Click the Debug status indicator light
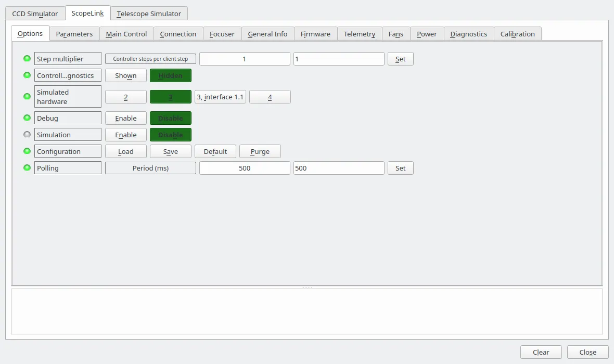 [27, 118]
